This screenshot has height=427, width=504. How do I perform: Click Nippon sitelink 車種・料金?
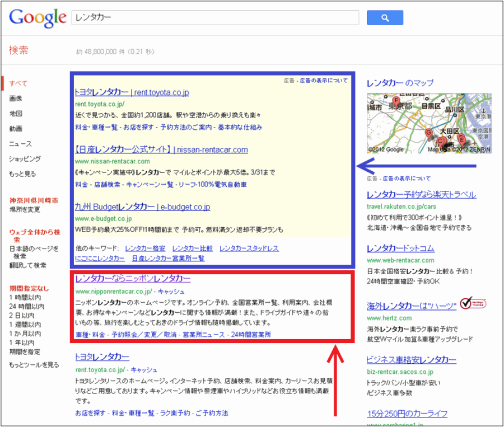click(90, 335)
